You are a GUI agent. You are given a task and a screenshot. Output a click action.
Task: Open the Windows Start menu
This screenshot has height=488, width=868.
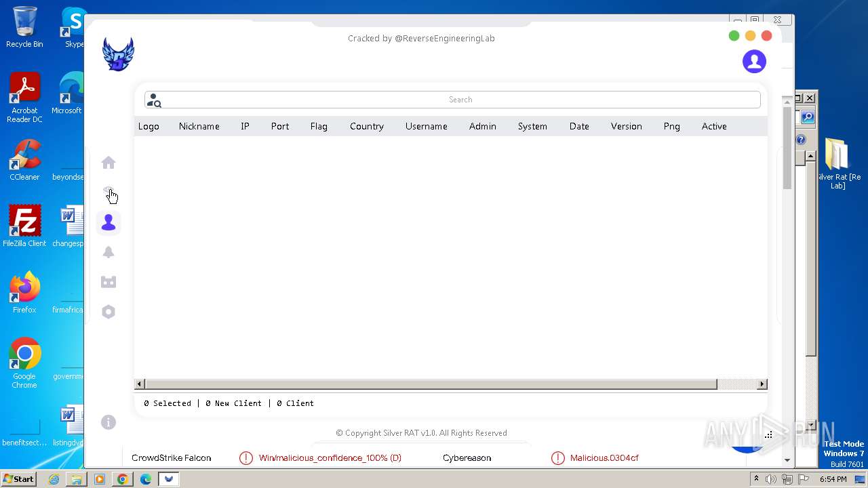[18, 479]
